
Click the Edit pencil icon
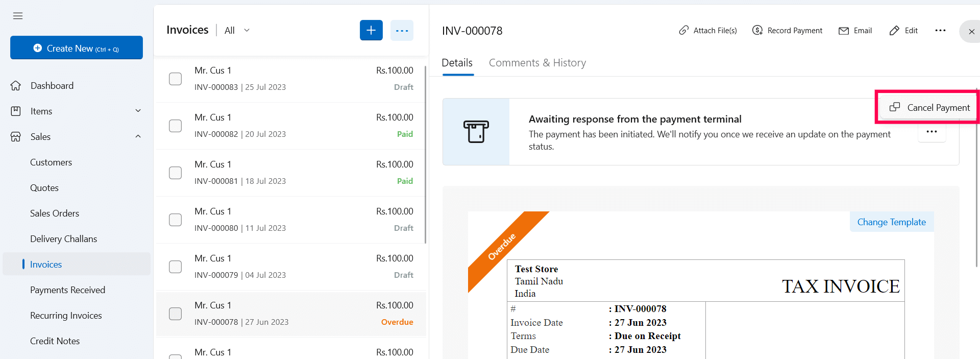[894, 31]
